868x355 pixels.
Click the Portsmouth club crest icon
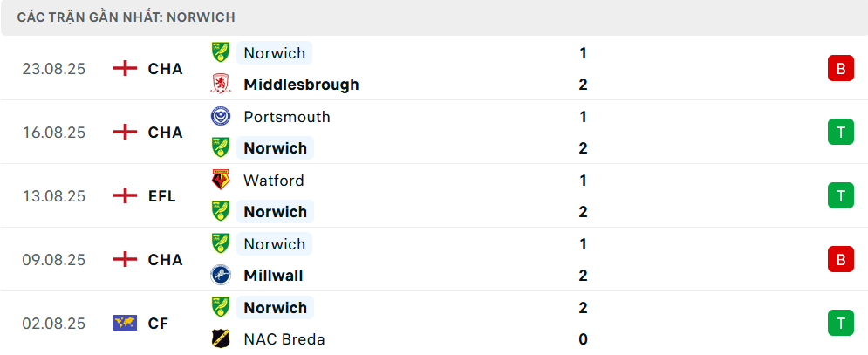pos(221,117)
